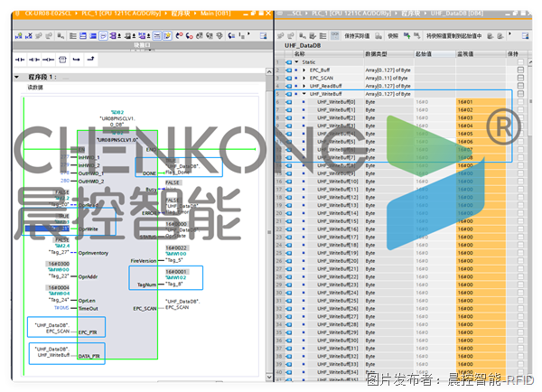This screenshot has height=392, width=542.
Task: Click lock icon beside 保持实际值
Action: coord(378,35)
